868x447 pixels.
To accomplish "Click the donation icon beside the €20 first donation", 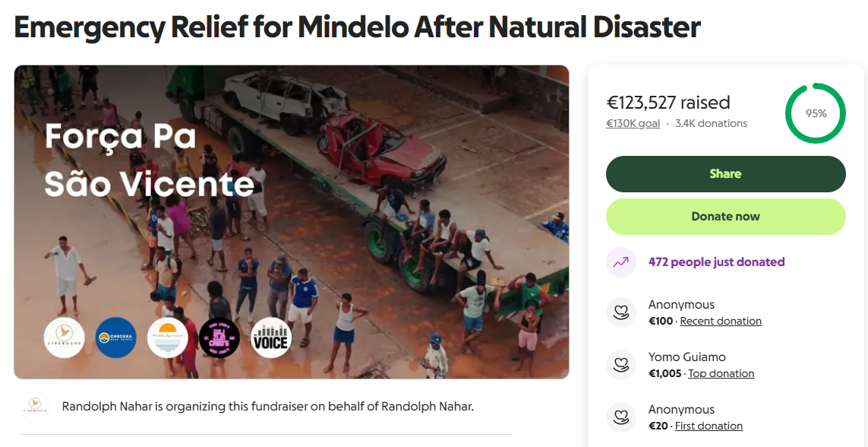I will tap(621, 417).
